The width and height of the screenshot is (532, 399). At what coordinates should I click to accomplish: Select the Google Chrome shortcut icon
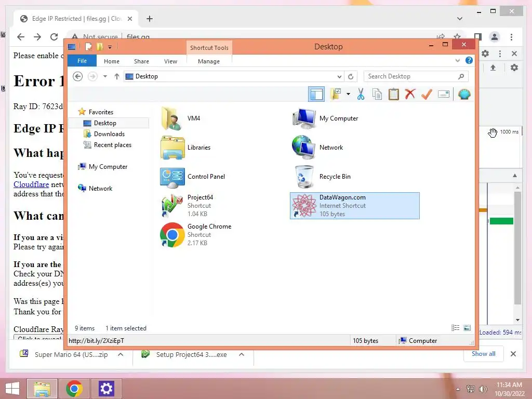click(172, 235)
